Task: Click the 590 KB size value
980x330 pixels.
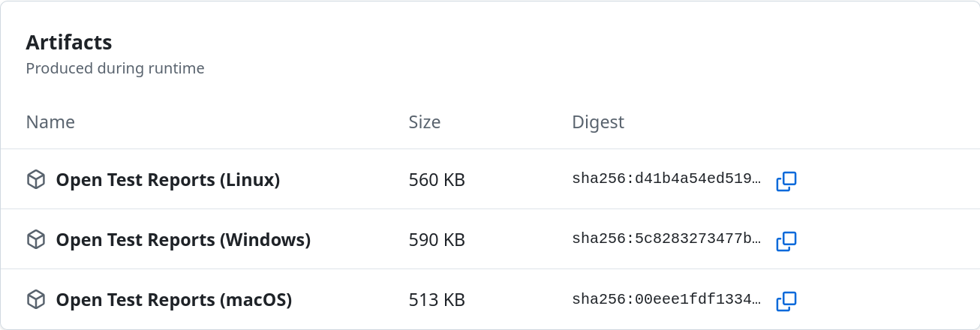Action: tap(437, 240)
